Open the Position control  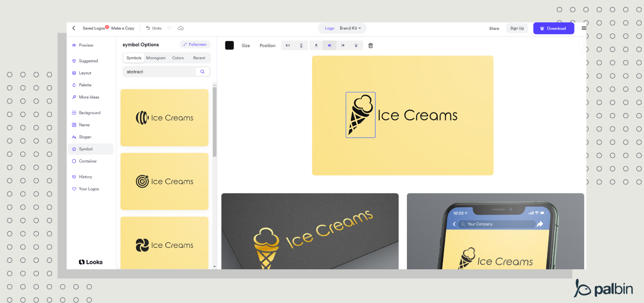coord(267,46)
